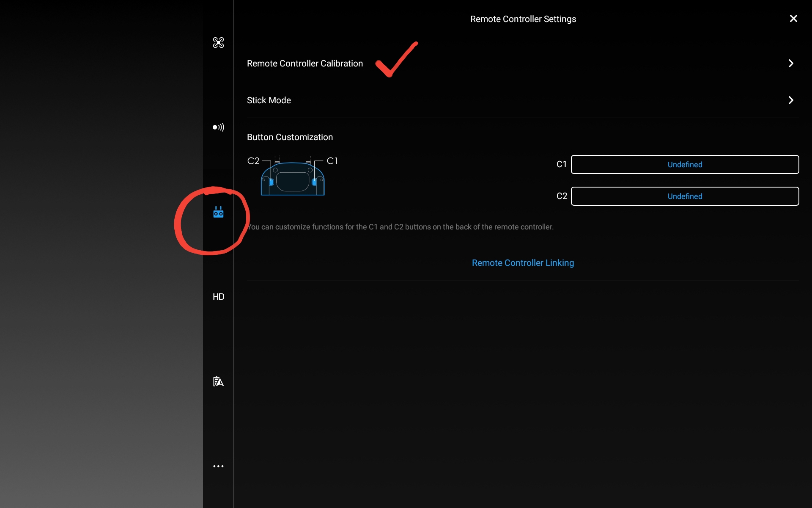Open the three-dot general settings
812x508 pixels.
tap(218, 466)
